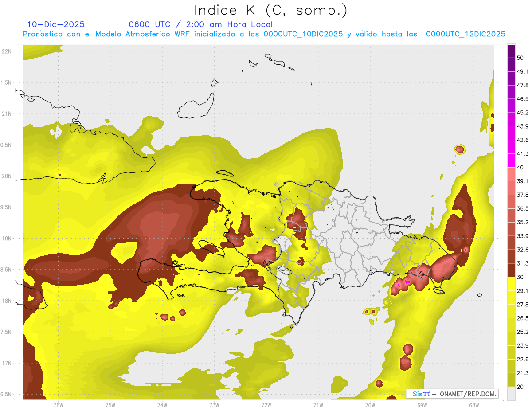Screen dimensions: 532x411
Task: Click the colorbar value "33.9"
Action: pyautogui.click(x=523, y=236)
